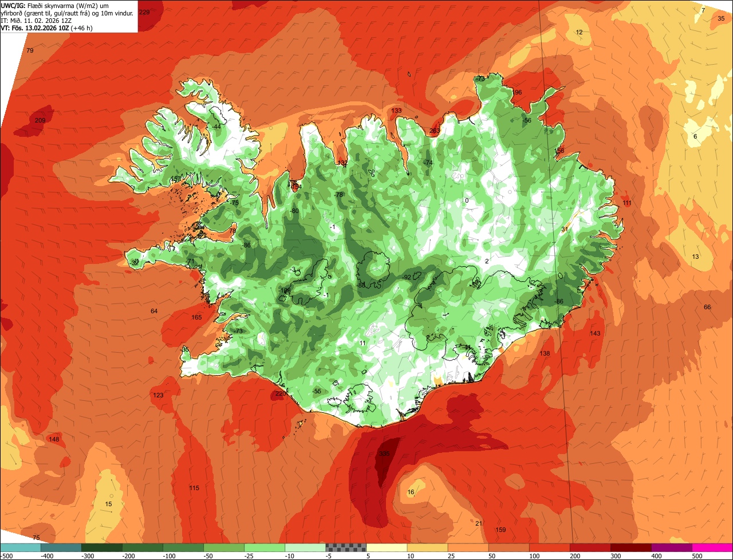Click the valid time 'VT: Fös. 13.02.2026 10Z (+46 h)'
Image resolution: width=733 pixels, height=560 pixels.
coord(47,27)
